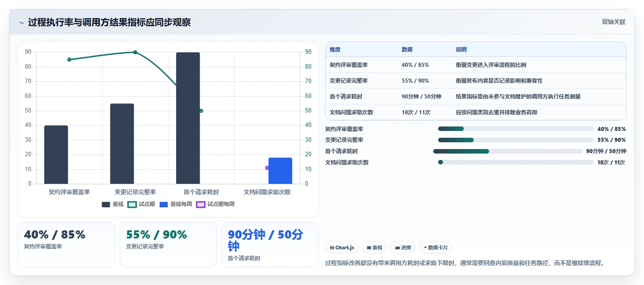Screen dimensions: 644x285
Task: Click the table cell 55% / 90%
Action: point(415,81)
